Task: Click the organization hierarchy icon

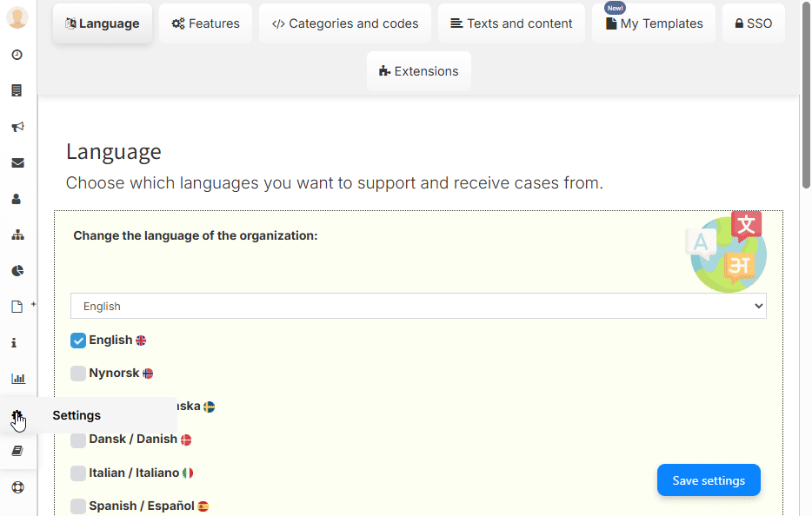Action: coord(17,235)
